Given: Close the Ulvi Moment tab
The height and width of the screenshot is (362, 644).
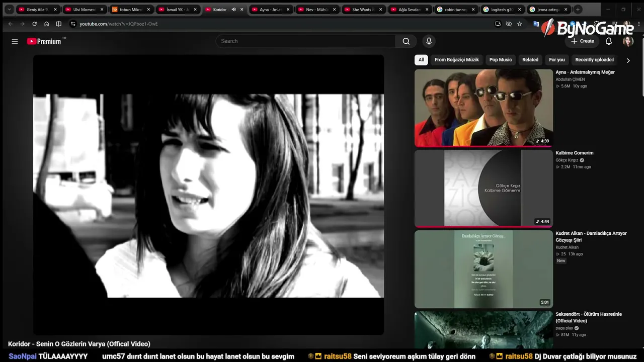Looking at the screenshot, I should tap(102, 10).
